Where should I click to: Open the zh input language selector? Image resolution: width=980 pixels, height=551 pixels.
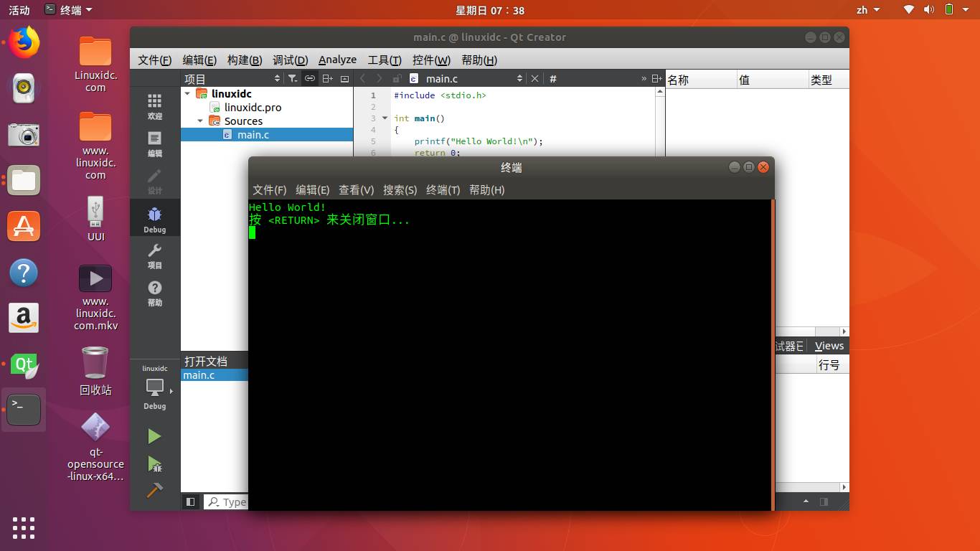pyautogui.click(x=867, y=10)
